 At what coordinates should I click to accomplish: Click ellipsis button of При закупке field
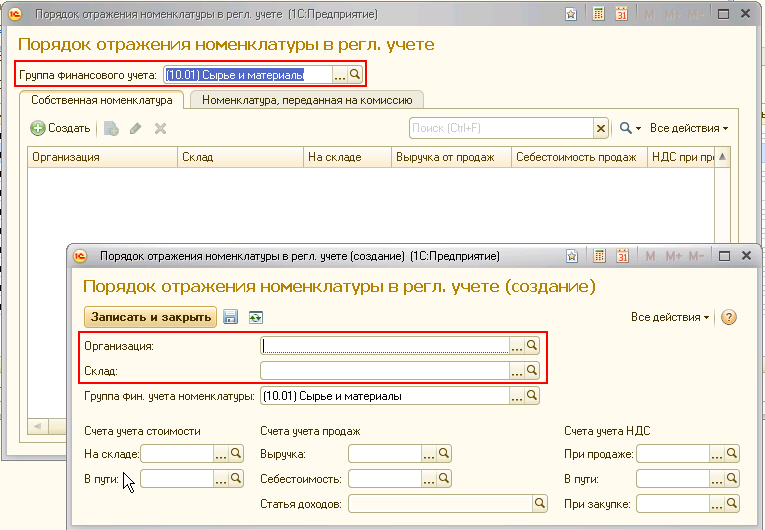click(x=717, y=504)
